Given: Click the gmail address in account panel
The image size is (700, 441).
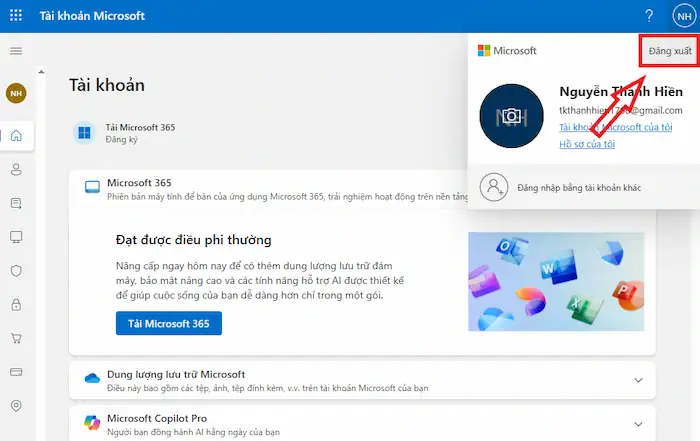Looking at the screenshot, I should click(x=621, y=110).
